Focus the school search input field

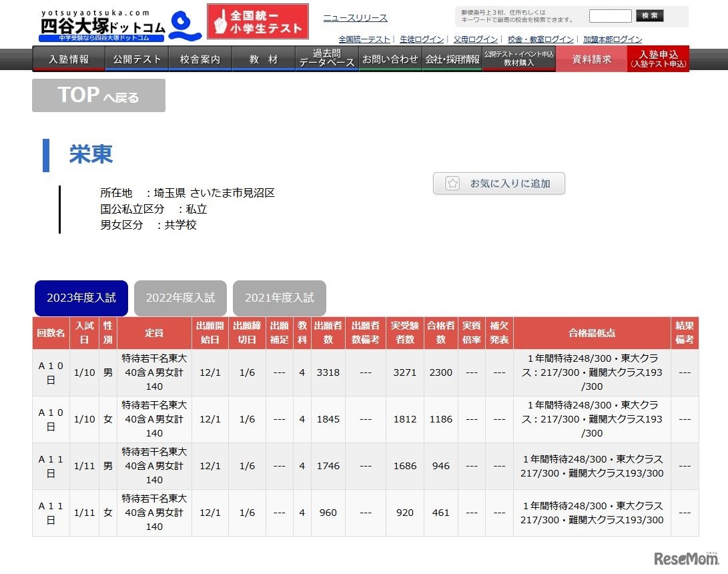[610, 16]
